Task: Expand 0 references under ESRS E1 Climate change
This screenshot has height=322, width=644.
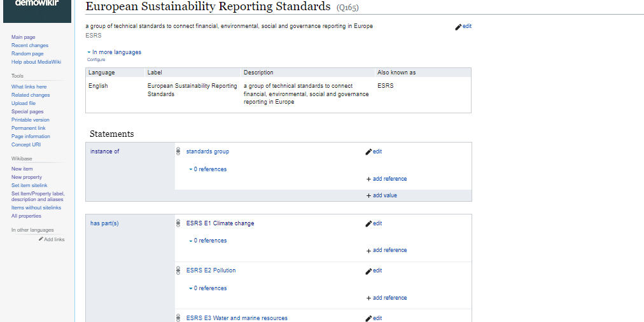Action: pyautogui.click(x=209, y=241)
